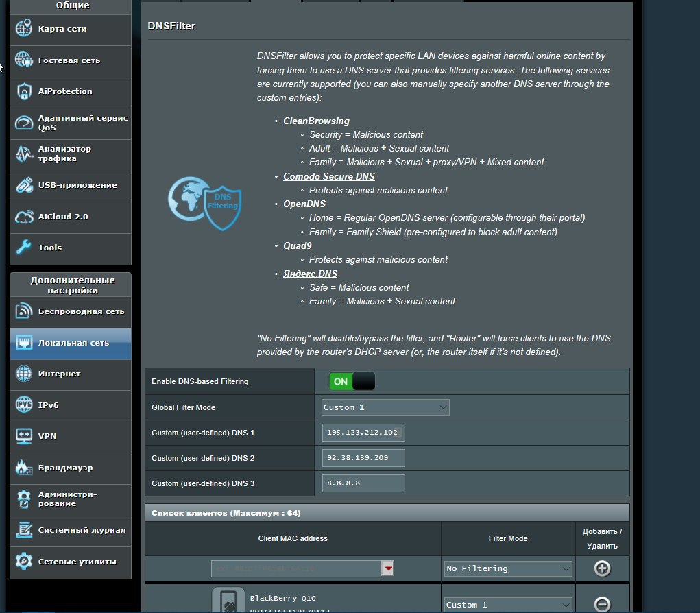This screenshot has width=700, height=613.
Task: Open the Global Filter Mode dropdown
Action: click(x=385, y=407)
